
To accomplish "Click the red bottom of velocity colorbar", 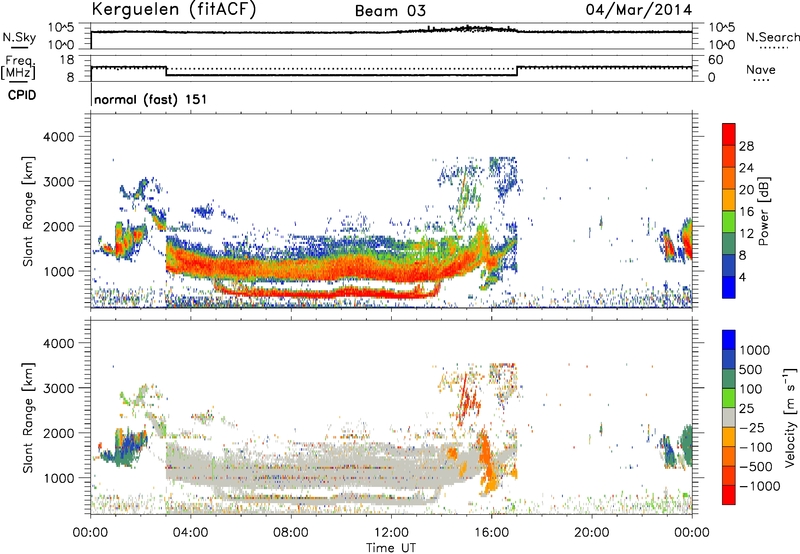I will [x=729, y=495].
